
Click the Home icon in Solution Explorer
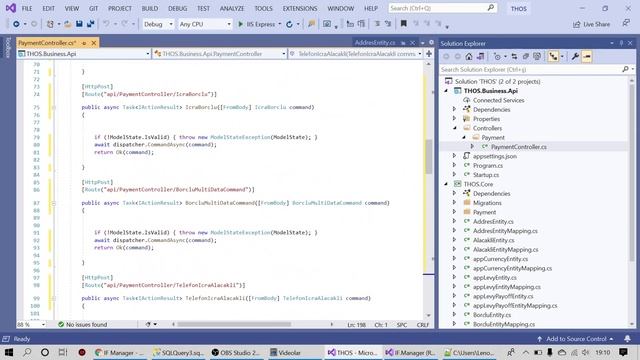coord(469,57)
